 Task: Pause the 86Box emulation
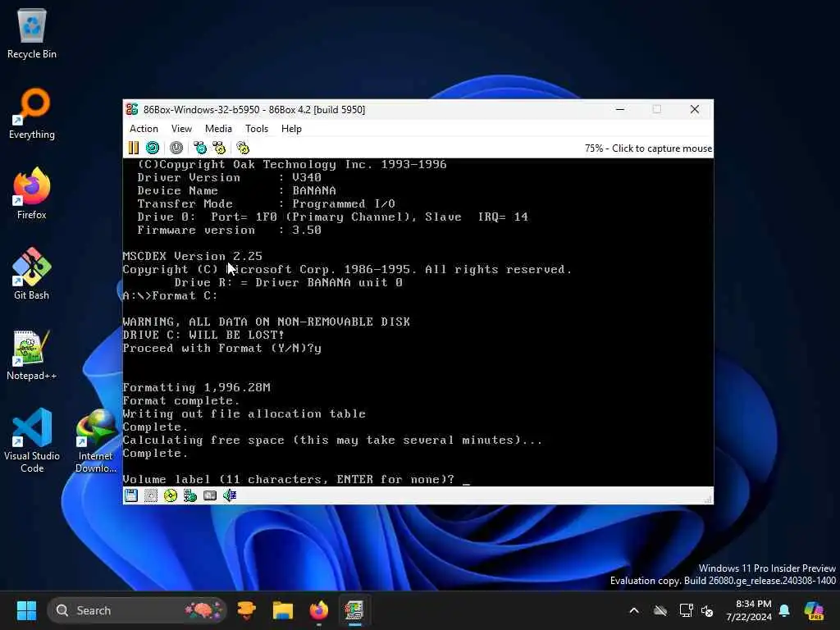[x=134, y=148]
